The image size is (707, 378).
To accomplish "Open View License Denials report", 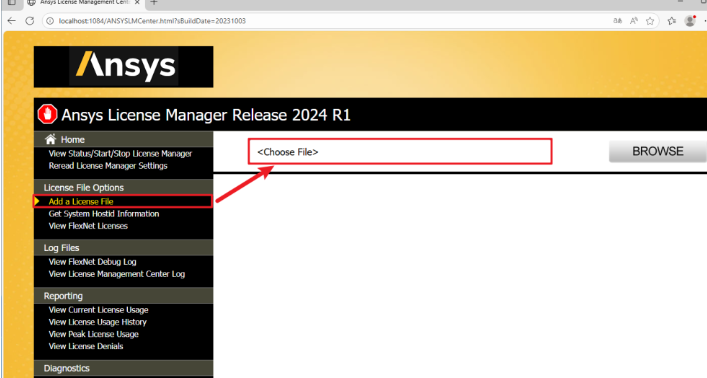I will (86, 346).
